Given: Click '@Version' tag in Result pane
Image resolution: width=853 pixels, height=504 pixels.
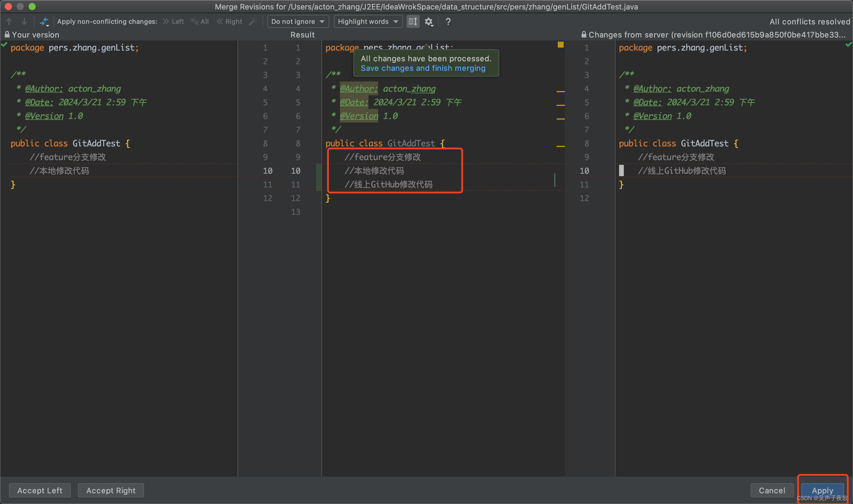Looking at the screenshot, I should (x=359, y=116).
